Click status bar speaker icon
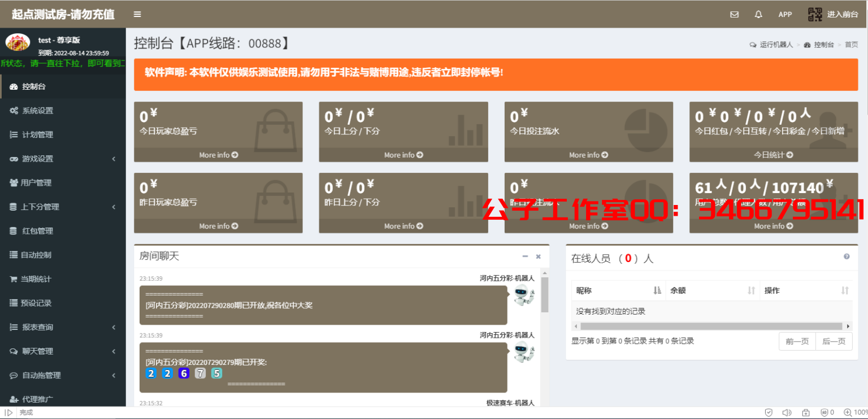 click(x=787, y=413)
